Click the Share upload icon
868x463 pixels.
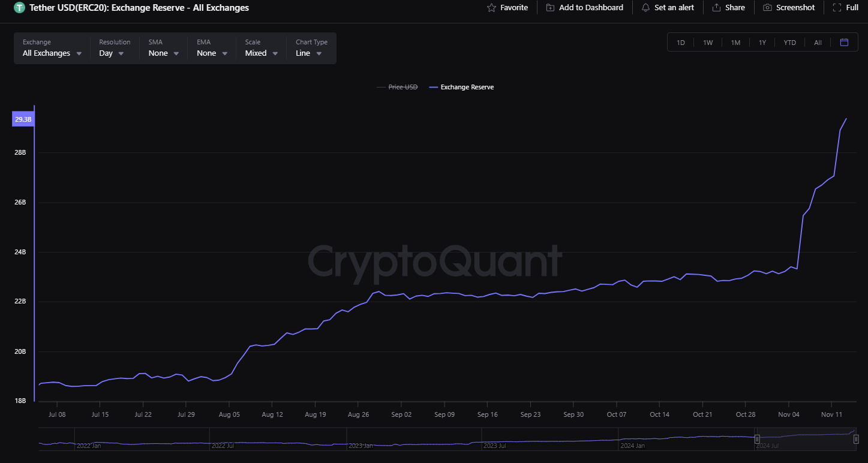(x=716, y=8)
